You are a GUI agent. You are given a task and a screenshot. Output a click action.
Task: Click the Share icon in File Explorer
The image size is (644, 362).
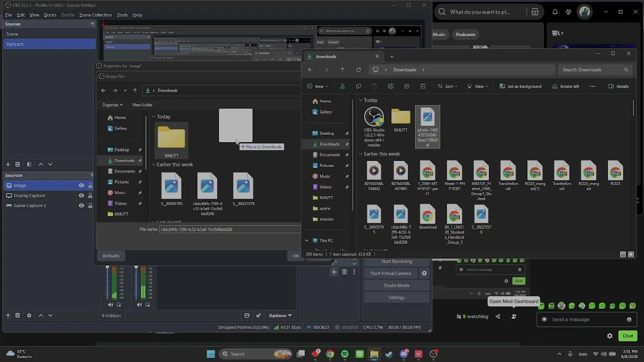pyautogui.click(x=407, y=86)
